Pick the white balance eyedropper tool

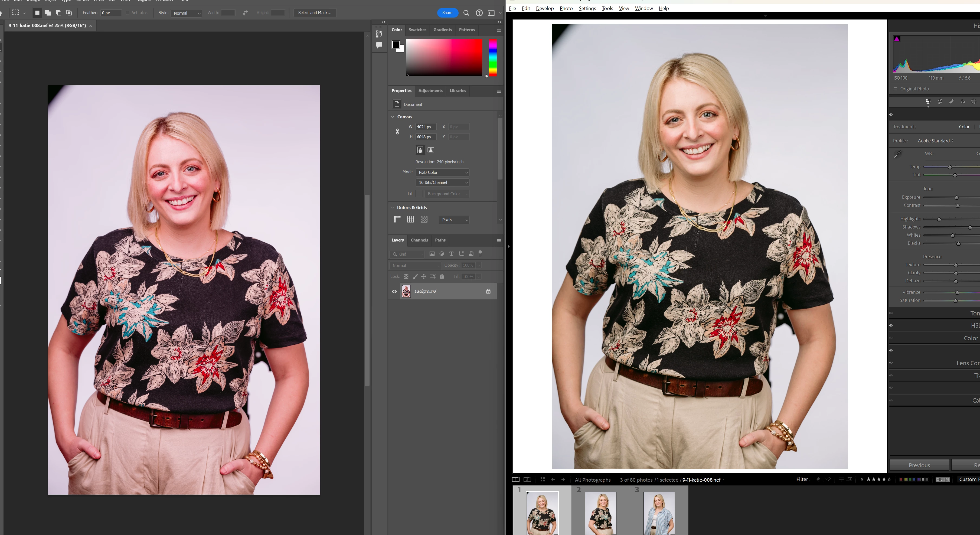point(898,154)
